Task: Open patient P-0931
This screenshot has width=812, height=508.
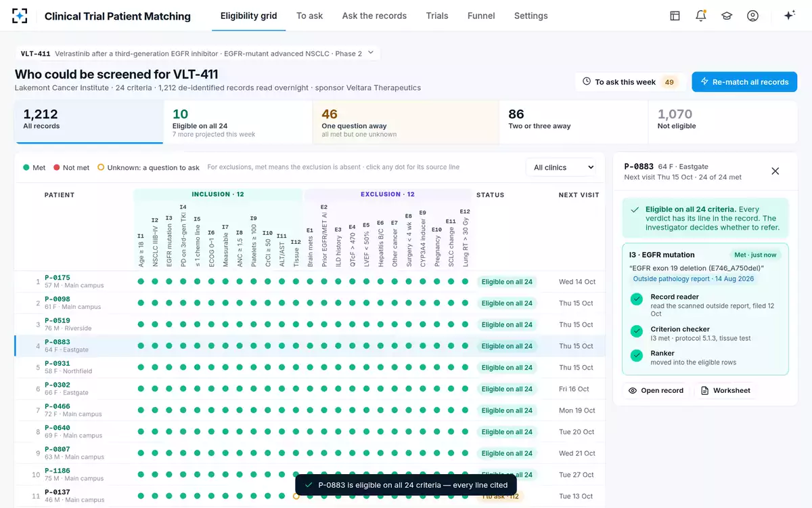Action: 58,364
